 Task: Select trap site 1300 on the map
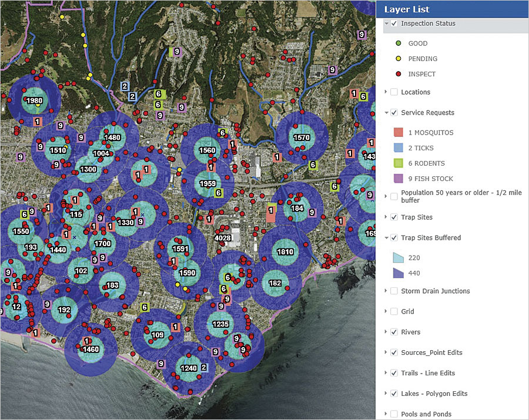(88, 169)
